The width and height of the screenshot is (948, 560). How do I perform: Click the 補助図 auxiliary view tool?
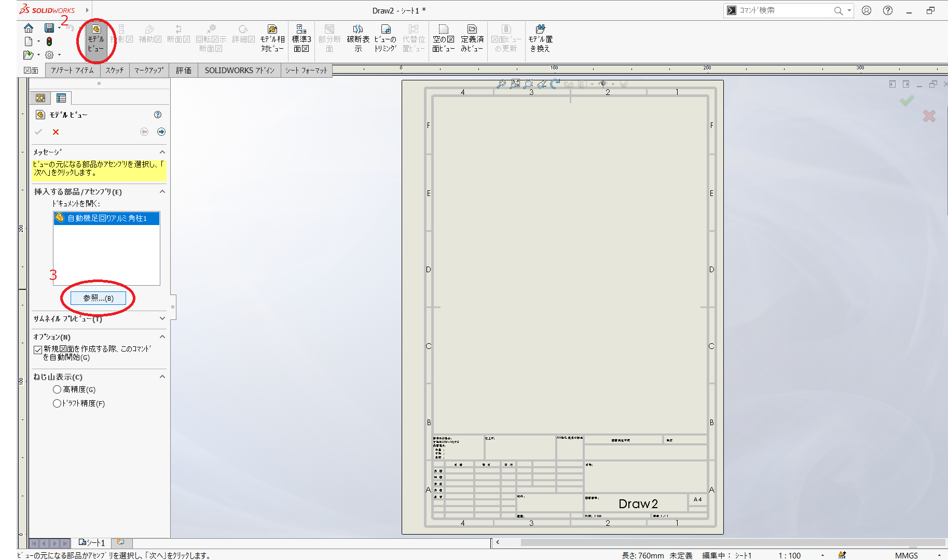[x=150, y=34]
